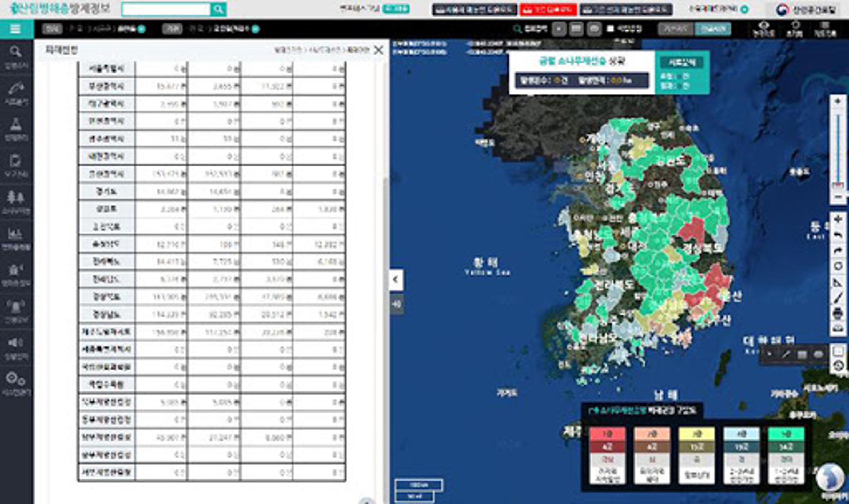Toggle the checkbox in the black toolbar
The height and width of the screenshot is (504, 849).
[x=610, y=29]
